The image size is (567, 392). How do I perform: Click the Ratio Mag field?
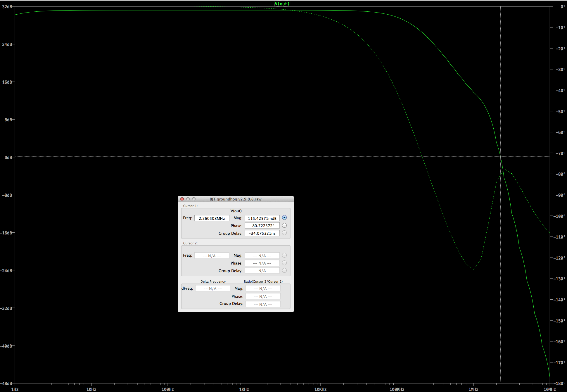coord(263,289)
